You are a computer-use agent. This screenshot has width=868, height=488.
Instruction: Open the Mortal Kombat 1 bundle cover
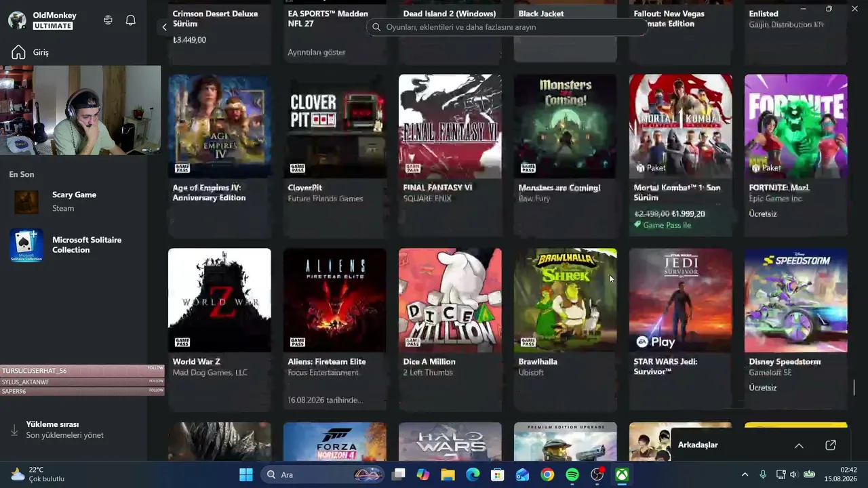click(681, 126)
